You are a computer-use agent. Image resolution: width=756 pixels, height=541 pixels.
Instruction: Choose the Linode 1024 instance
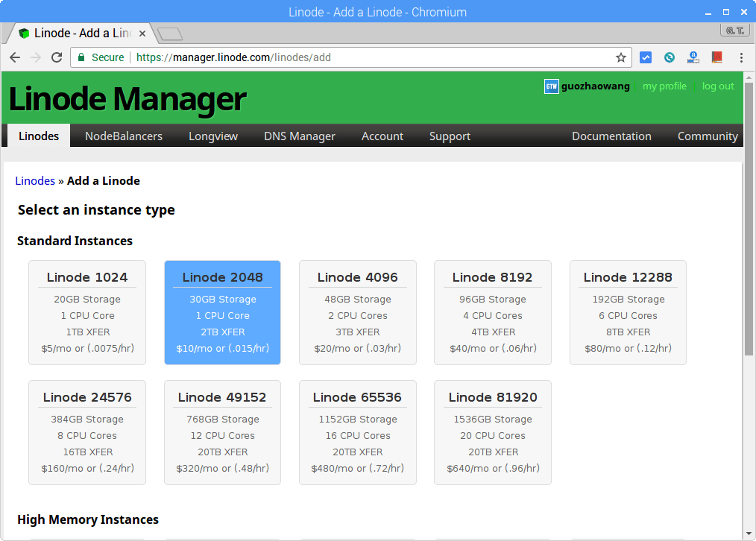coord(87,311)
